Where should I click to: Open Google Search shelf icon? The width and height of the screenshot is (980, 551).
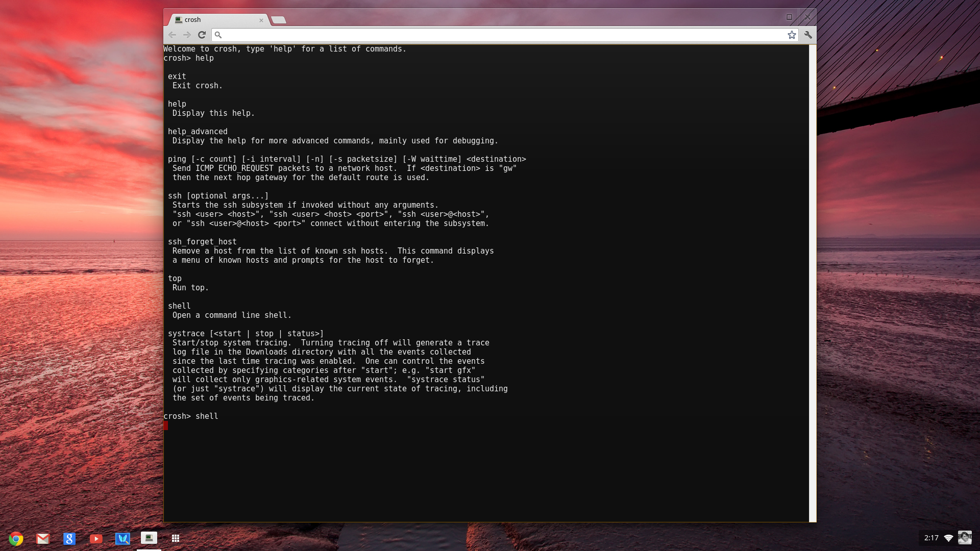[x=69, y=538]
